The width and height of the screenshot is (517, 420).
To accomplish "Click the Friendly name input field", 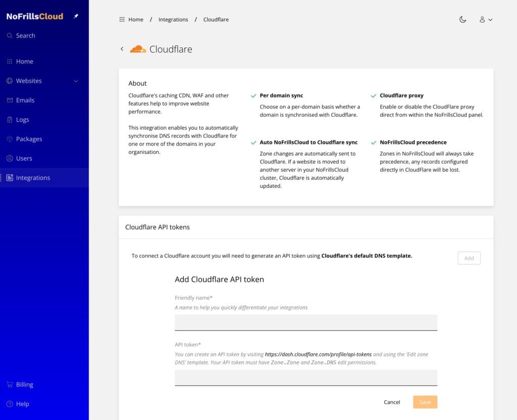I will pyautogui.click(x=305, y=322).
